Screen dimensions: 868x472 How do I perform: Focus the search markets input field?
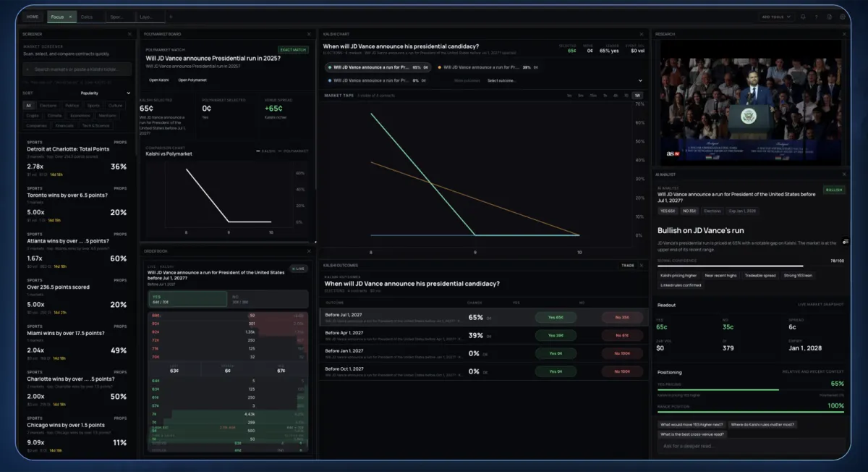(77, 69)
